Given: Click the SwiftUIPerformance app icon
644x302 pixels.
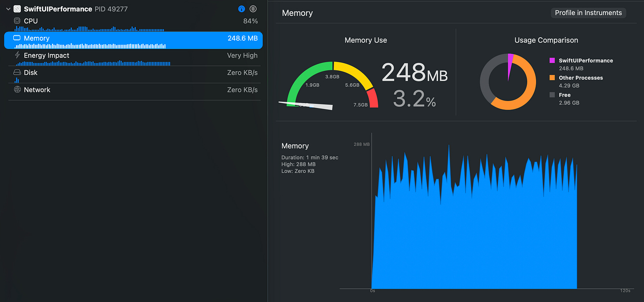Looking at the screenshot, I should pyautogui.click(x=17, y=9).
